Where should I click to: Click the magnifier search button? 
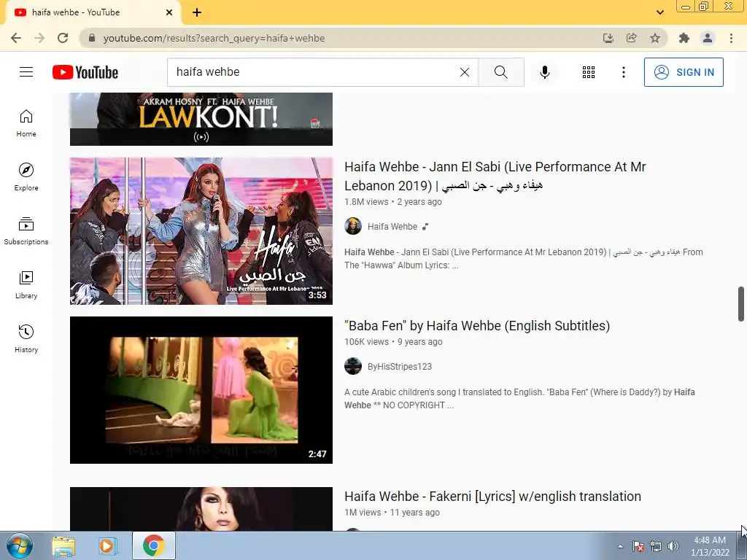click(500, 72)
